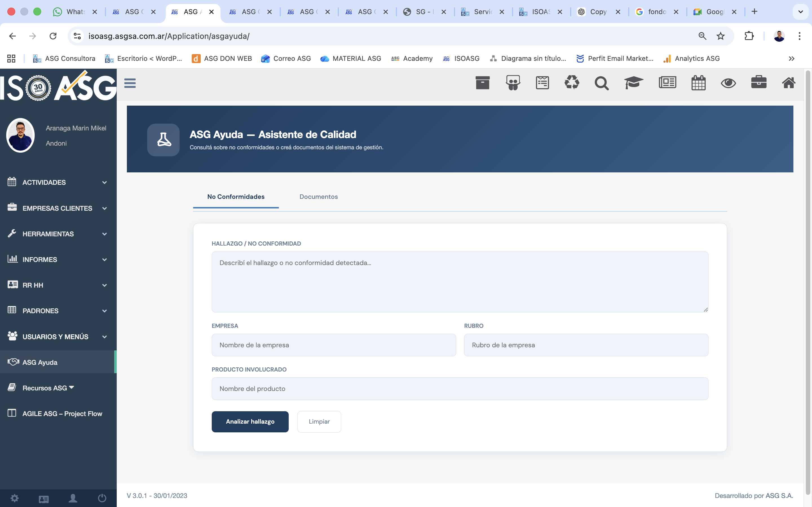Click the archive box icon in top toolbar

pos(482,83)
